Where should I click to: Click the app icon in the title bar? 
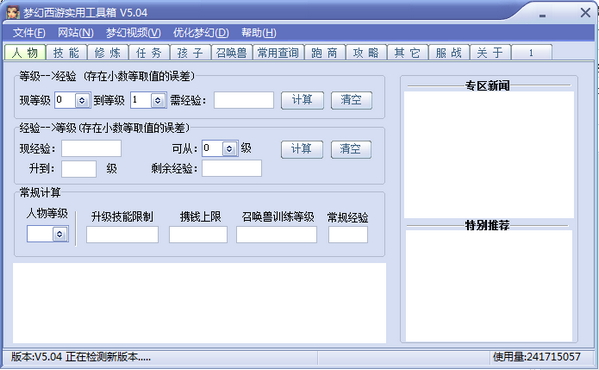13,12
